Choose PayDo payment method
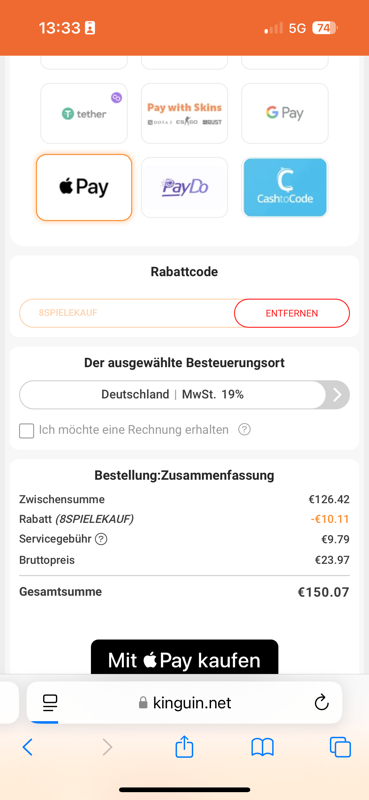Viewport: 369px width, 800px height. pos(184,188)
